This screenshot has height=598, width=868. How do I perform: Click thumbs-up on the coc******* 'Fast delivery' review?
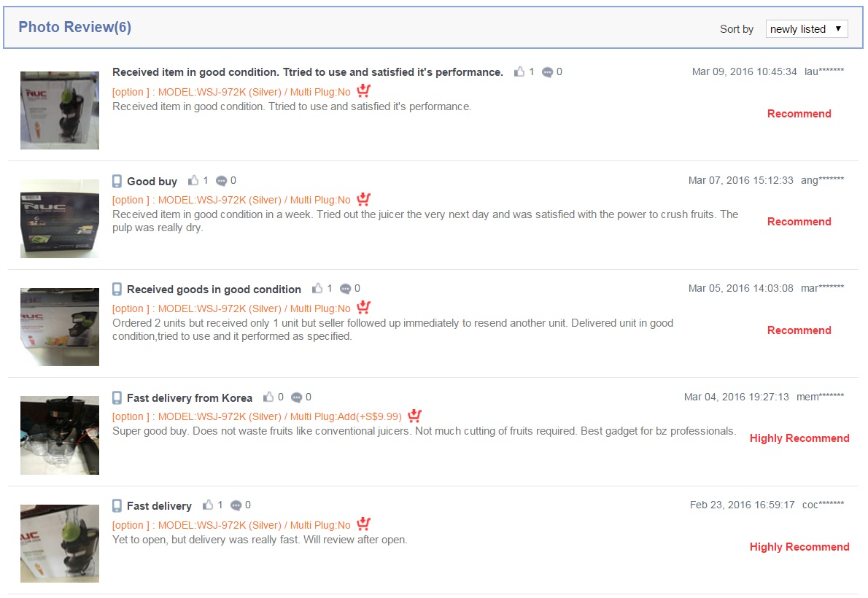pos(208,505)
